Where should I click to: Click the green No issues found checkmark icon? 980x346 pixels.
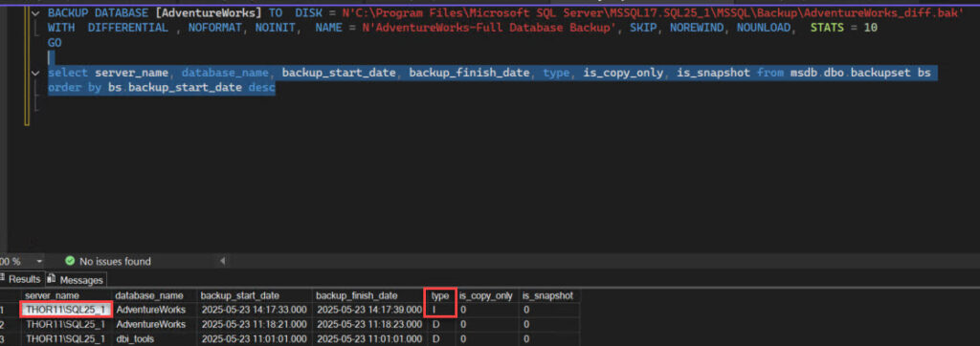point(70,261)
